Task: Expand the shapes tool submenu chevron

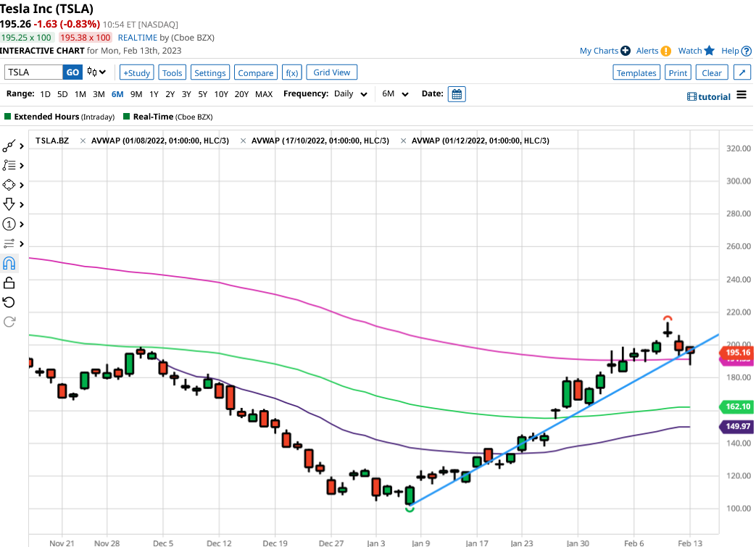Action: coord(22,185)
